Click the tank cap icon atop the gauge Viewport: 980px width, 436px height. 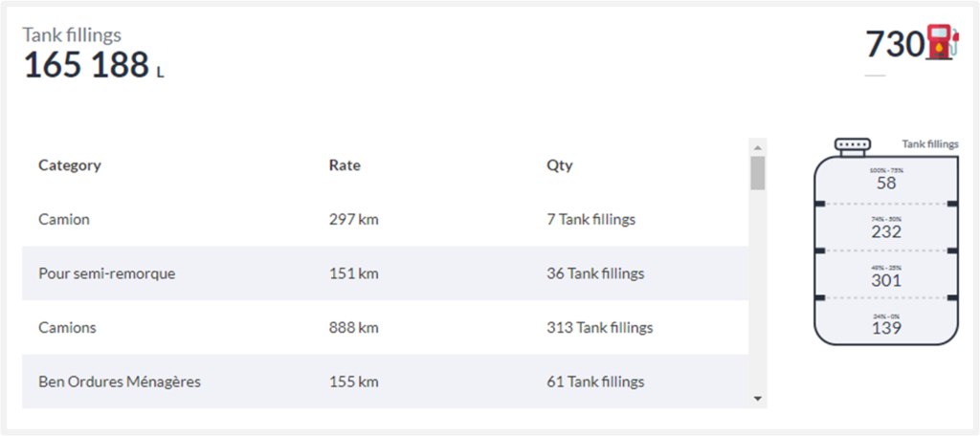pos(852,145)
